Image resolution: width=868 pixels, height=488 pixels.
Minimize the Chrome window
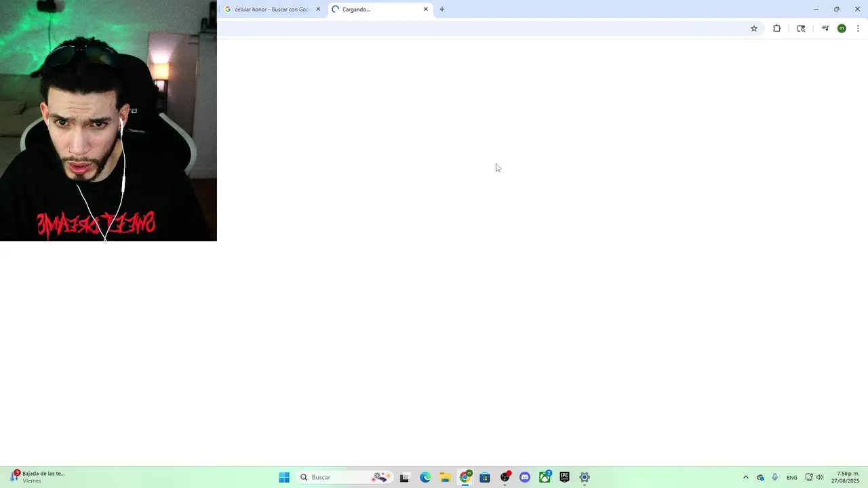[x=816, y=9]
